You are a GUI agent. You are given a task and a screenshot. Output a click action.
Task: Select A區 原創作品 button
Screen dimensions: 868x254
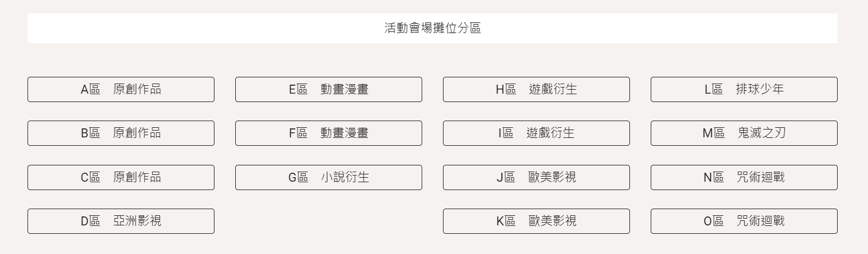coord(121,89)
